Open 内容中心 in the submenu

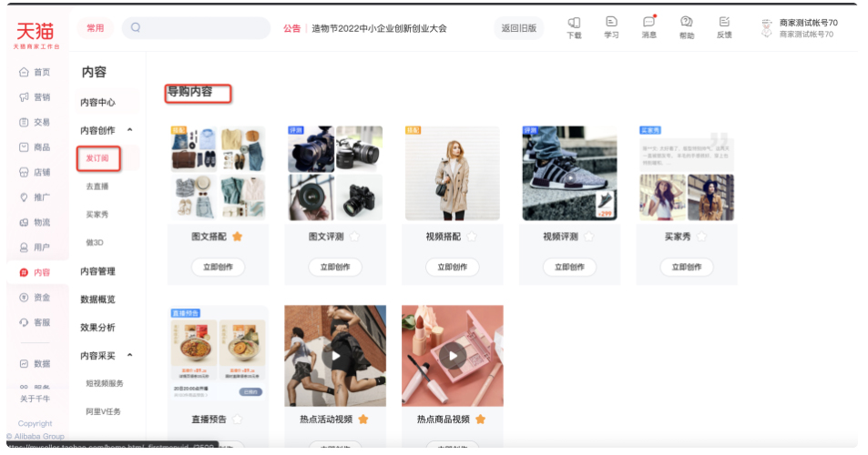pos(98,102)
